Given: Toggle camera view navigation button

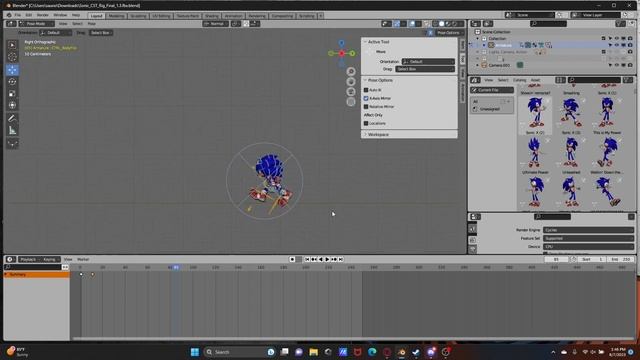Looking at the screenshot, I should [x=351, y=92].
